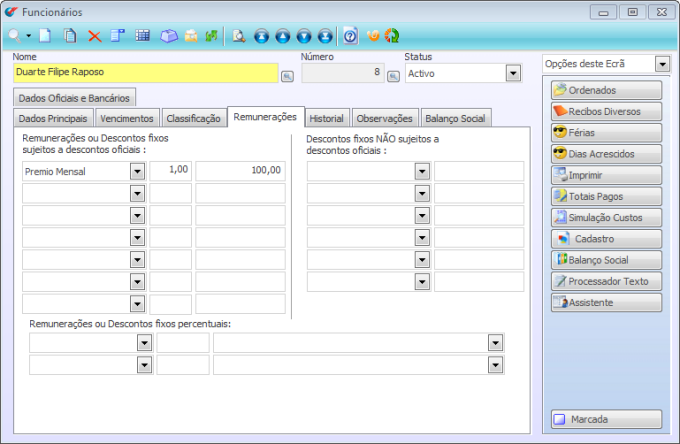The width and height of the screenshot is (680, 444).
Task: Go to last record navigation icon
Action: 325,36
